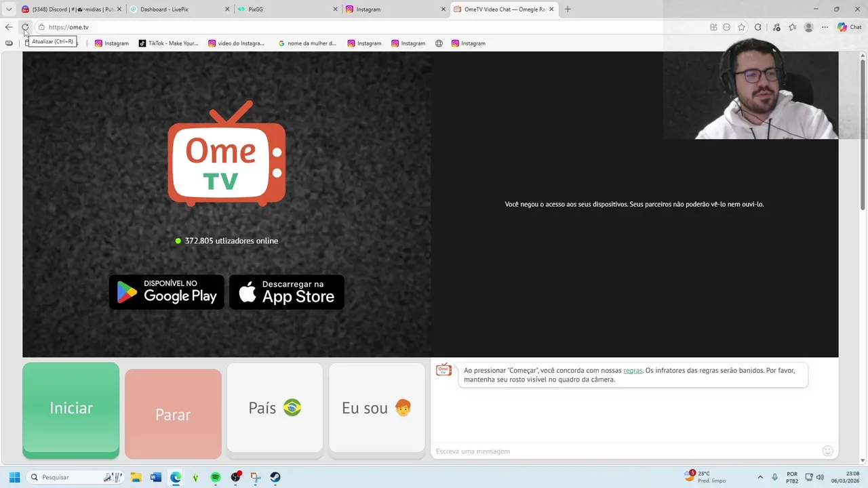
Task: Open the Eu sou gender selector
Action: [377, 407]
